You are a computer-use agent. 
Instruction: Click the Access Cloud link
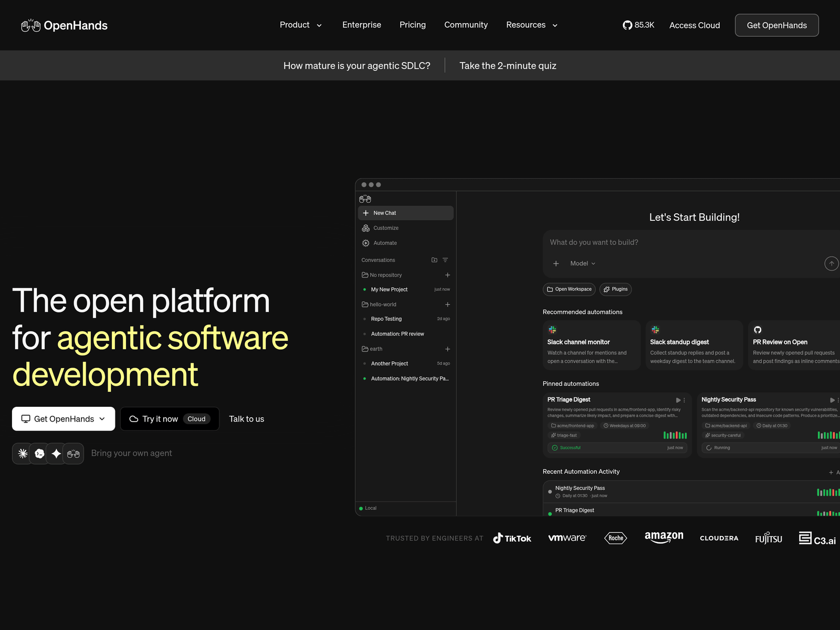695,25
